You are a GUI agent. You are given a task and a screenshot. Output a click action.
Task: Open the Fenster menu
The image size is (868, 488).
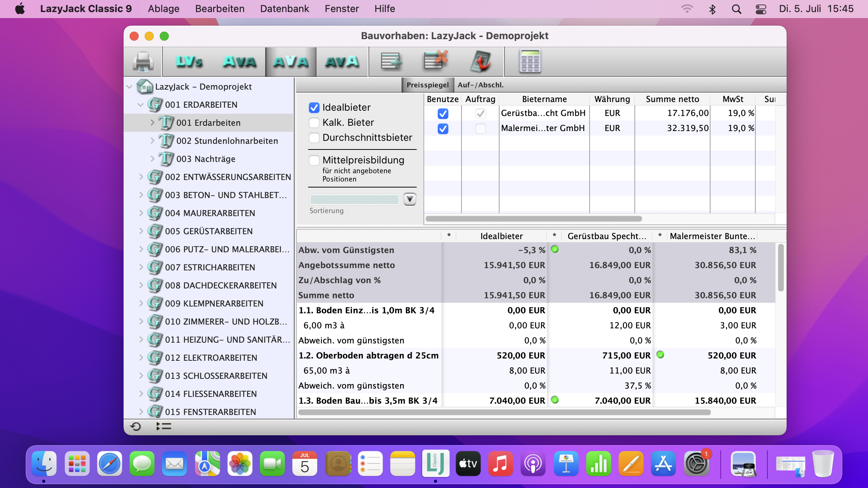(x=342, y=9)
